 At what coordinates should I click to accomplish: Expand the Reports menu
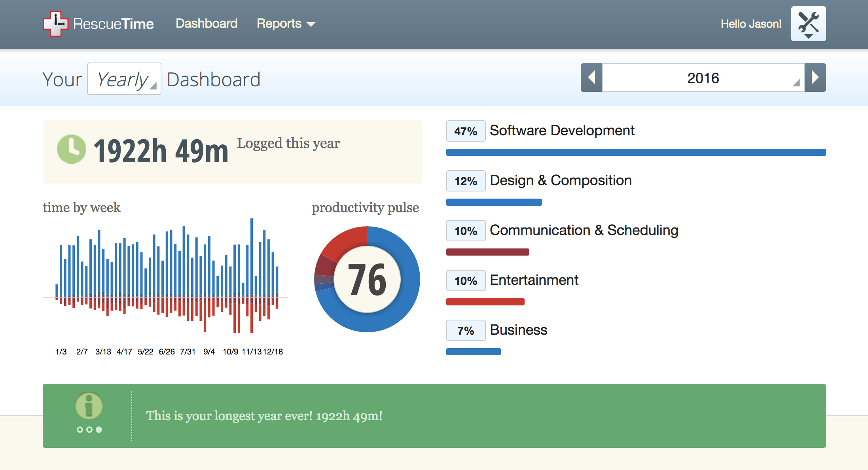pyautogui.click(x=286, y=24)
